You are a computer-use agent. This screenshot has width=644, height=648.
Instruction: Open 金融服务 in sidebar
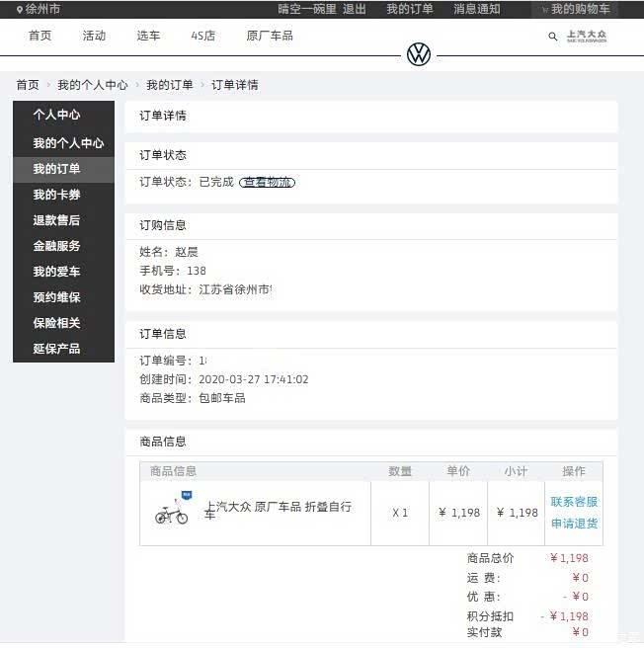(x=63, y=246)
